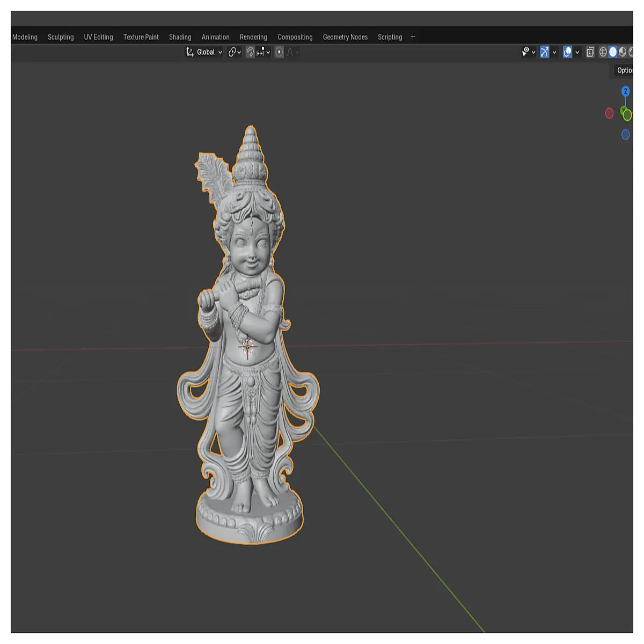This screenshot has width=644, height=644.
Task: Enable proportional editing toggle
Action: 279,52
